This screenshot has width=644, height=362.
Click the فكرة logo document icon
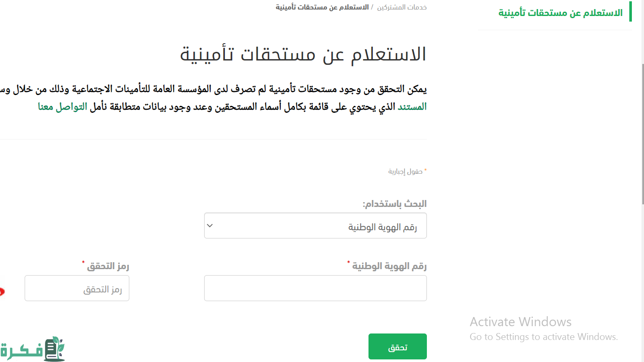pyautogui.click(x=54, y=349)
